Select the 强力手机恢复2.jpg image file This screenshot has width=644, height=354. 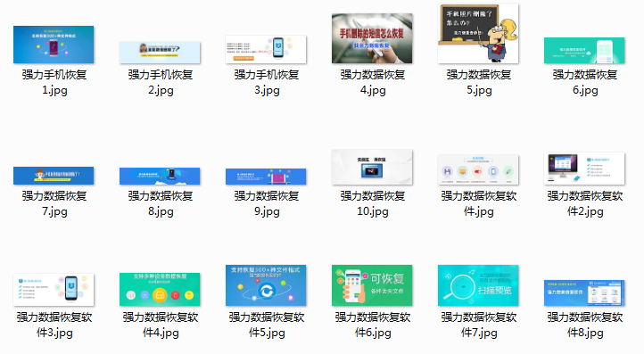coord(160,52)
